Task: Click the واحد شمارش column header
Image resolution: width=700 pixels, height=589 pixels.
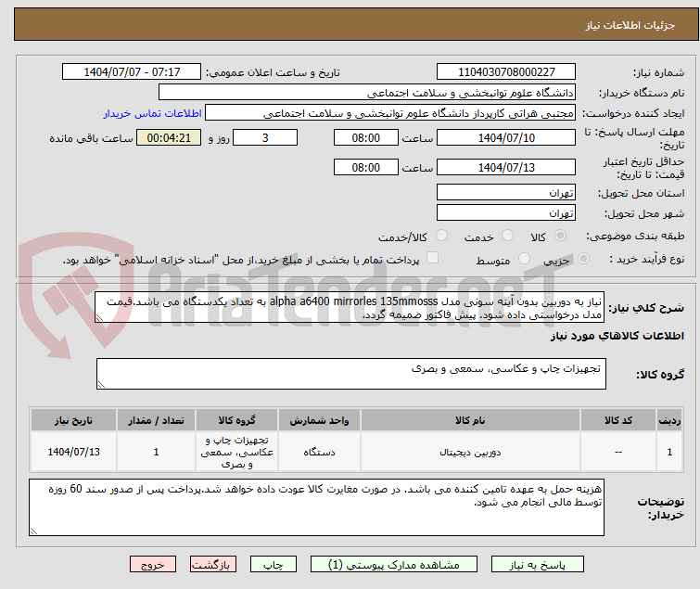Action: coord(319,420)
